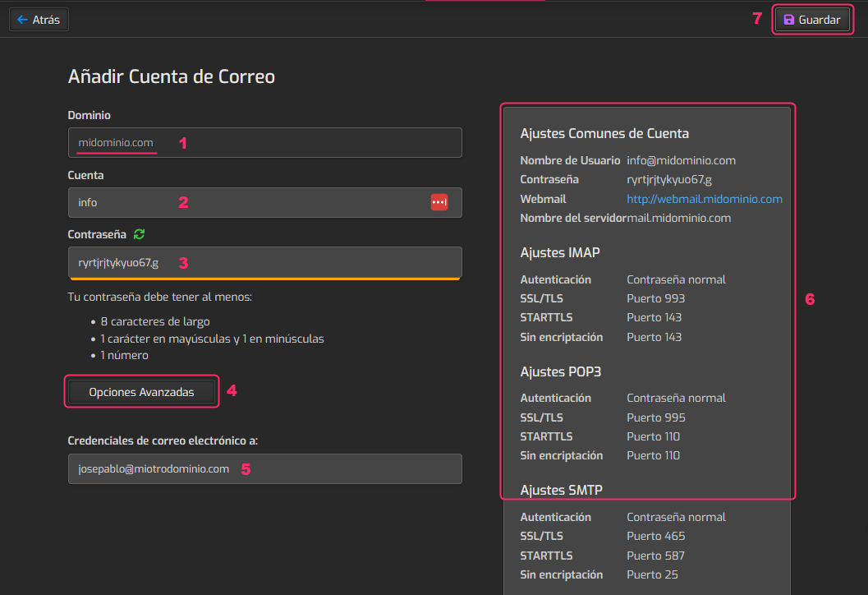Viewport: 868px width, 595px height.
Task: Click the info@midominio.com username value
Action: tap(681, 160)
